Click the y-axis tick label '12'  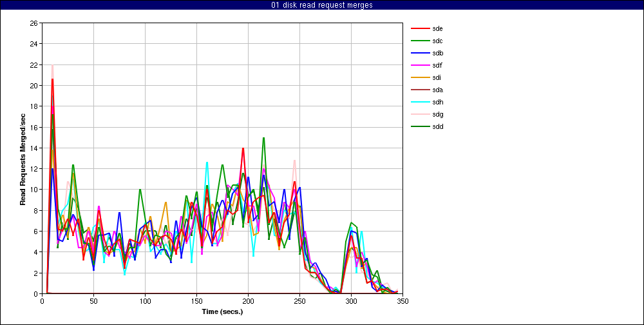click(x=34, y=169)
